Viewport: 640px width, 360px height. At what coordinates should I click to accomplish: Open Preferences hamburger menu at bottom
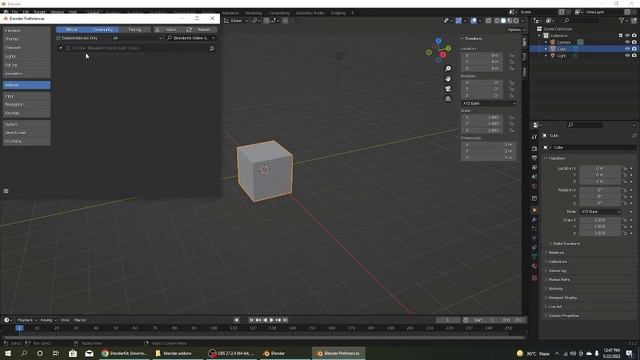coord(6,191)
